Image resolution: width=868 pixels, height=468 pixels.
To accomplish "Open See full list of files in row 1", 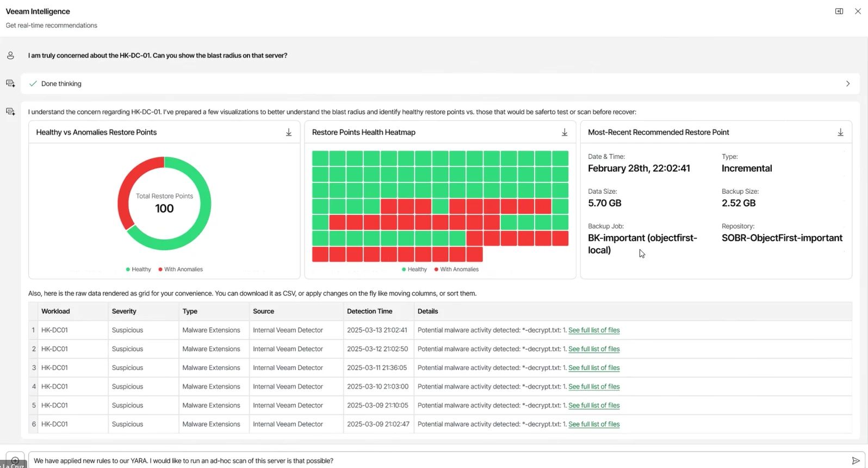I will click(594, 330).
